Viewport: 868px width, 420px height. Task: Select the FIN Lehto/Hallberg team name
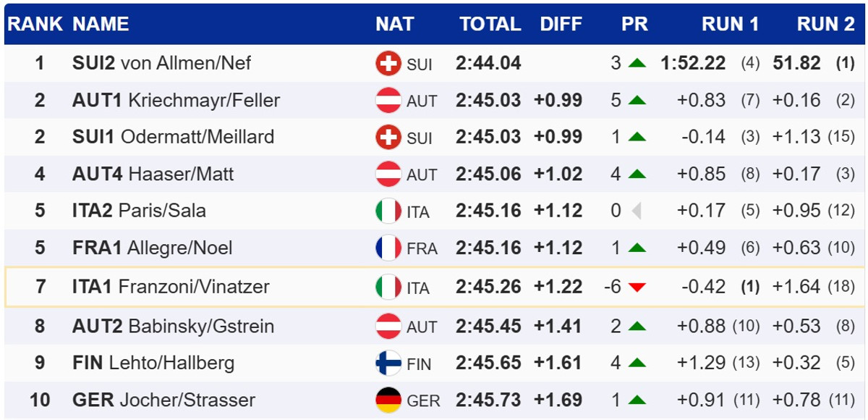(x=153, y=363)
